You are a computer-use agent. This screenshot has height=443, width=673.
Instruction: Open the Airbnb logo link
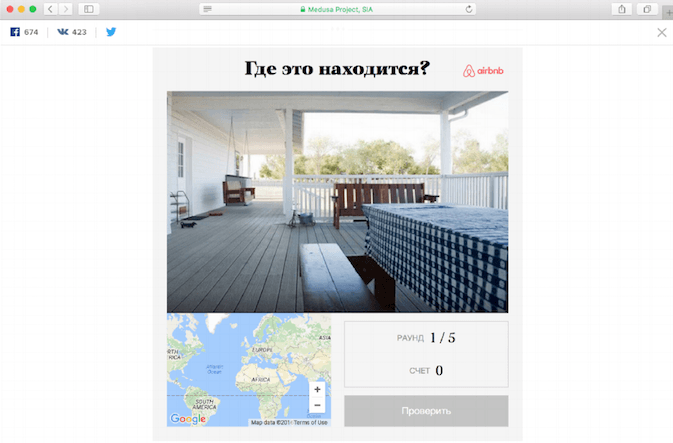(x=483, y=70)
